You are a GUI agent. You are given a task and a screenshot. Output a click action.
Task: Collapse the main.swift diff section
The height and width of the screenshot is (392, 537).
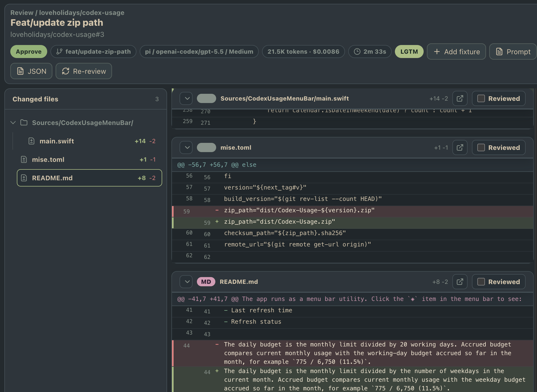pyautogui.click(x=186, y=98)
